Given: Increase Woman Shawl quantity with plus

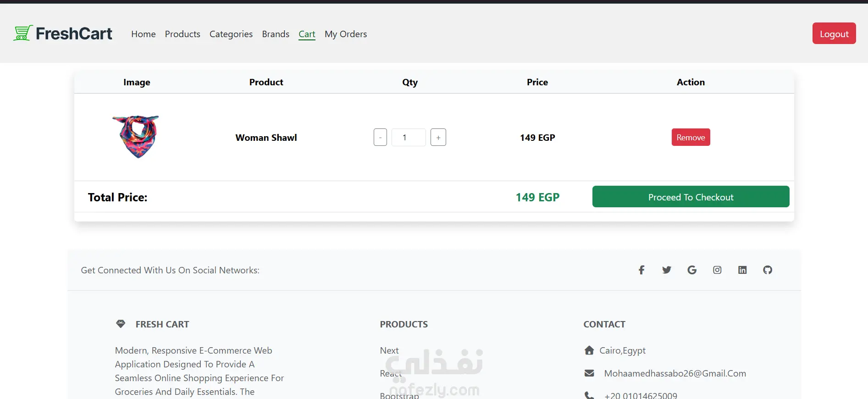Looking at the screenshot, I should pyautogui.click(x=438, y=137).
